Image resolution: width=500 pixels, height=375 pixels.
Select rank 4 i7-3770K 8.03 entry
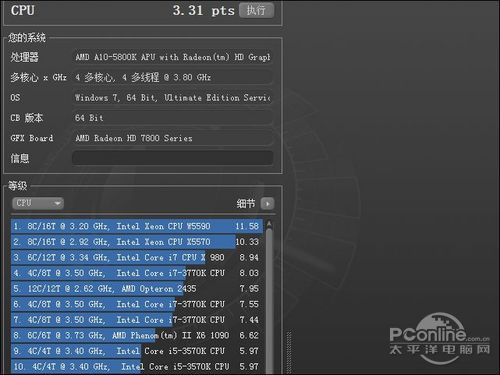pyautogui.click(x=137, y=273)
